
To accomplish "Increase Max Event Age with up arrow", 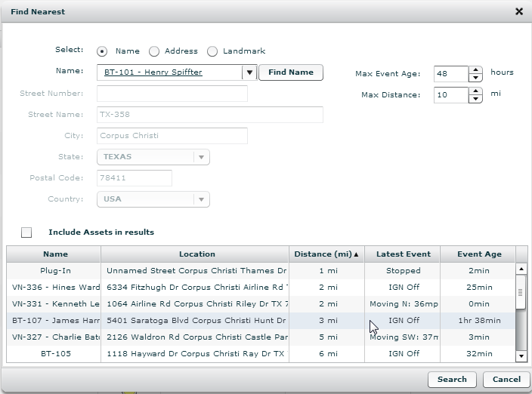I will tap(475, 70).
